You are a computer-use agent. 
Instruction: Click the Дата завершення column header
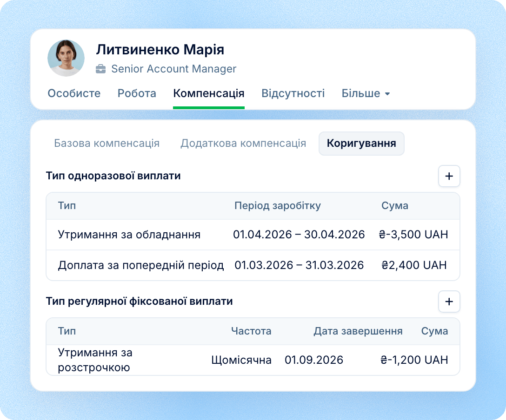coord(358,331)
